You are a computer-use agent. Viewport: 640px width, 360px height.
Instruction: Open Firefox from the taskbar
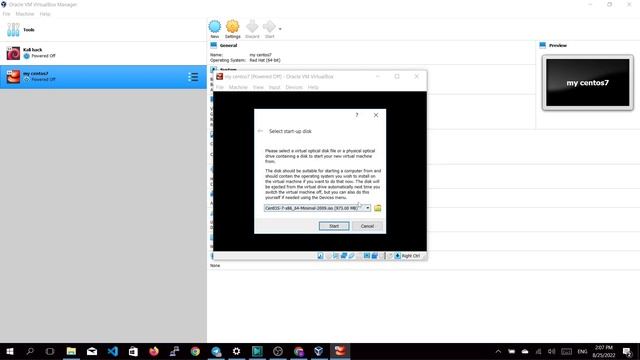154,351
